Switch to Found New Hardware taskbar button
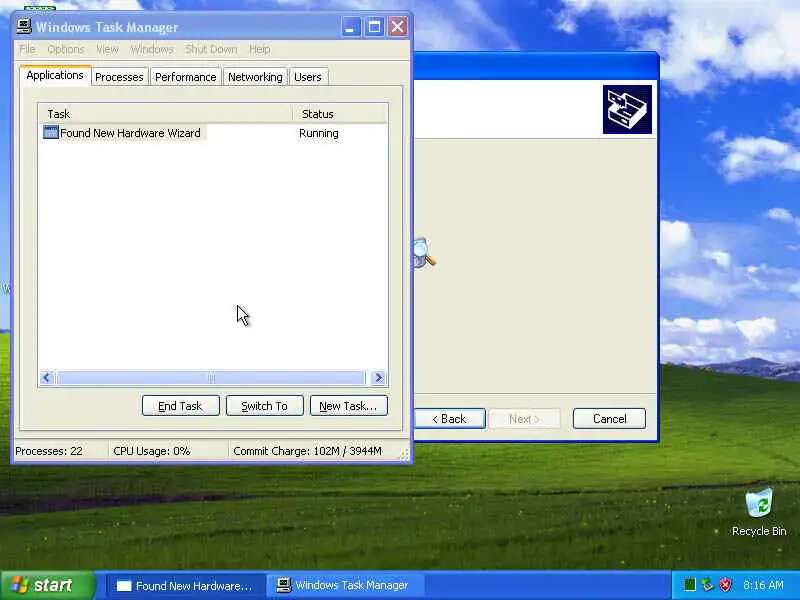The image size is (800, 600). click(x=185, y=586)
